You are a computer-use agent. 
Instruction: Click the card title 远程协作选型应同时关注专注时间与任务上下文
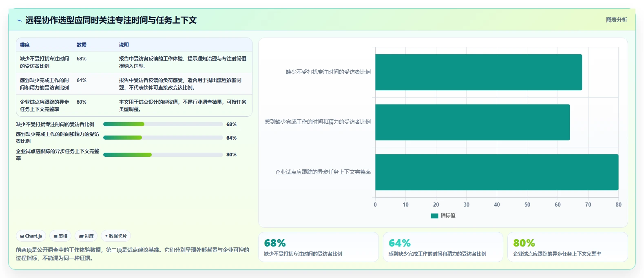(111, 20)
